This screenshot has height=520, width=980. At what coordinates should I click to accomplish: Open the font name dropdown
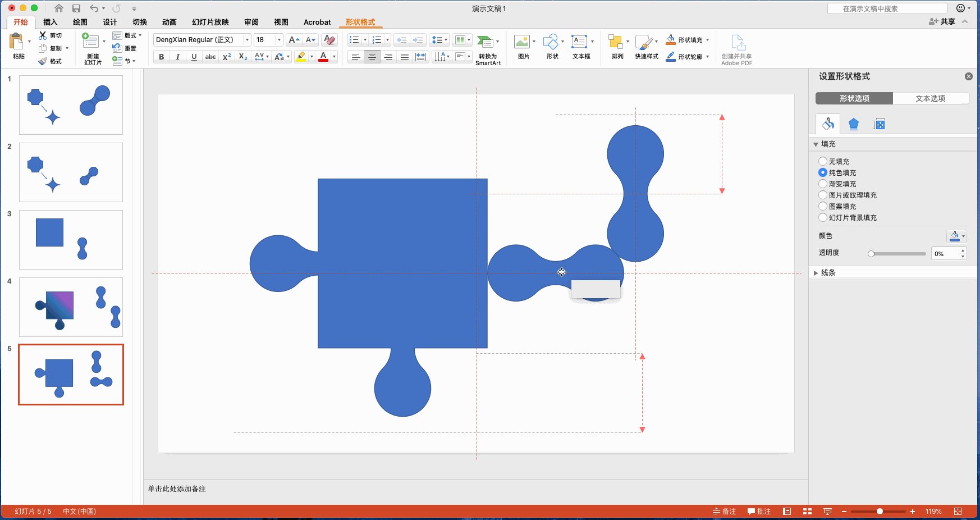tap(247, 40)
